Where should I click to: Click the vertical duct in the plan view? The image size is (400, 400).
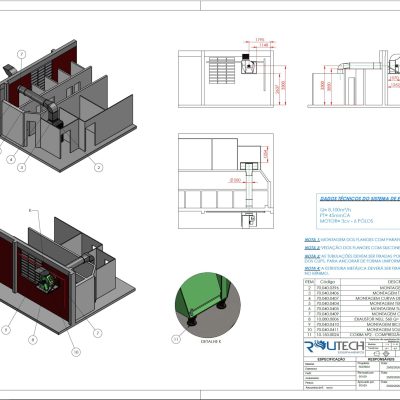249,190
